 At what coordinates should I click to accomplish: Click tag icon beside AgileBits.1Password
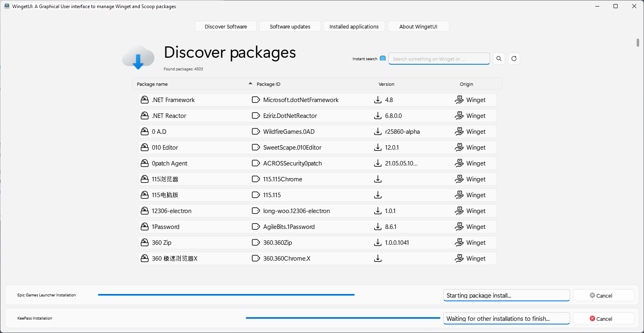point(256,226)
